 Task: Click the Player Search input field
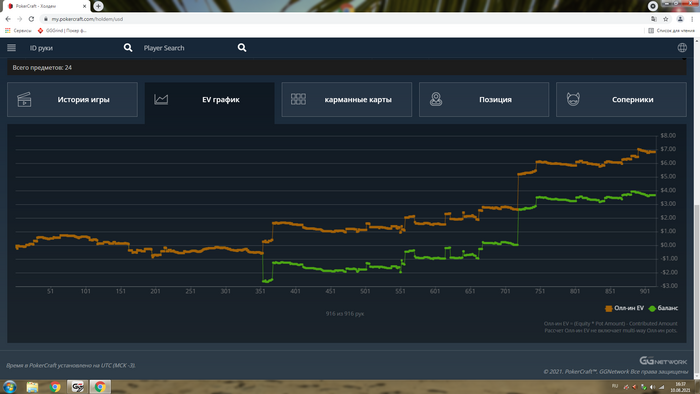tap(188, 48)
